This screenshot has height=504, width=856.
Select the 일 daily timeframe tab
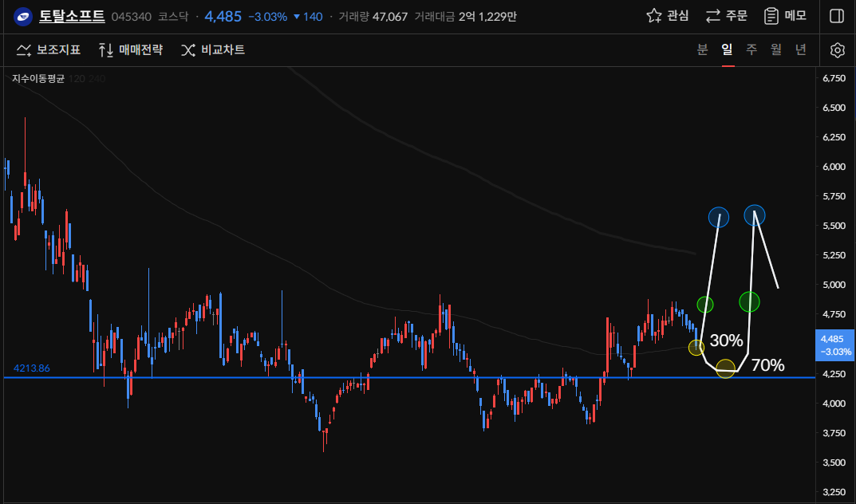(x=728, y=49)
